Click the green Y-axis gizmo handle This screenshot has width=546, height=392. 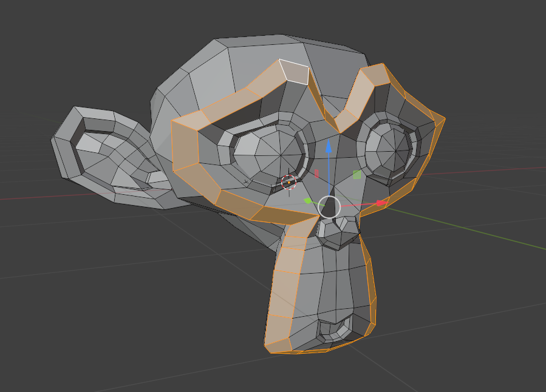point(308,201)
